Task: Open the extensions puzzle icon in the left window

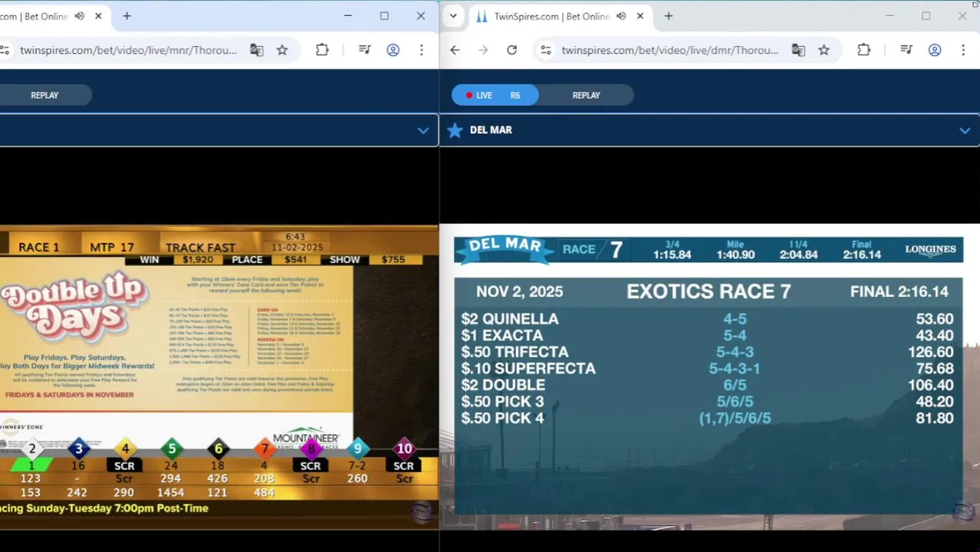Action: point(322,50)
